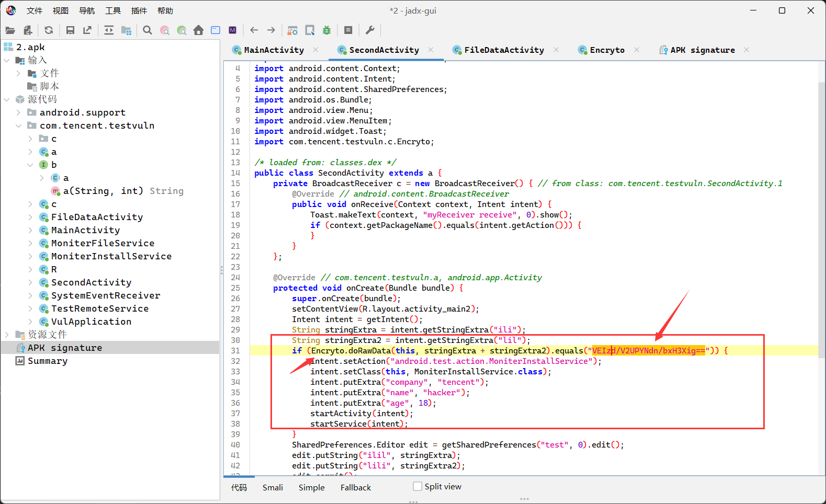Open the 工具 menu
The height and width of the screenshot is (504, 826).
point(113,10)
